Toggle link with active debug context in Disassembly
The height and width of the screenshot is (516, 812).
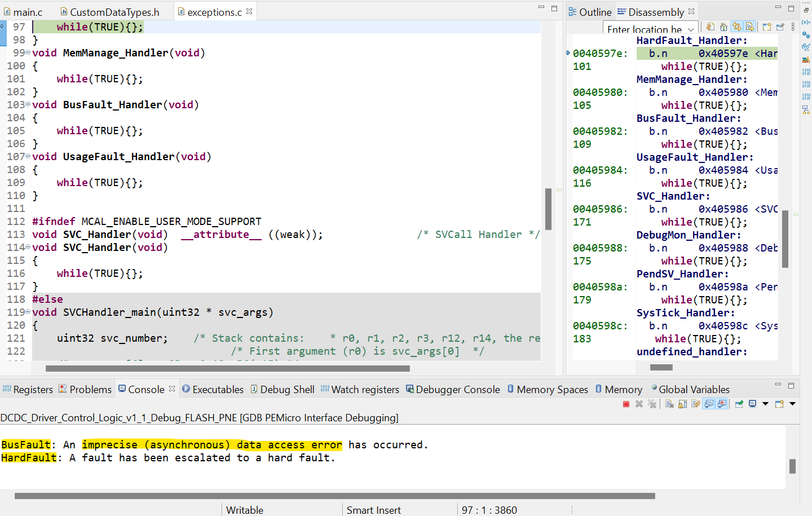point(737,27)
